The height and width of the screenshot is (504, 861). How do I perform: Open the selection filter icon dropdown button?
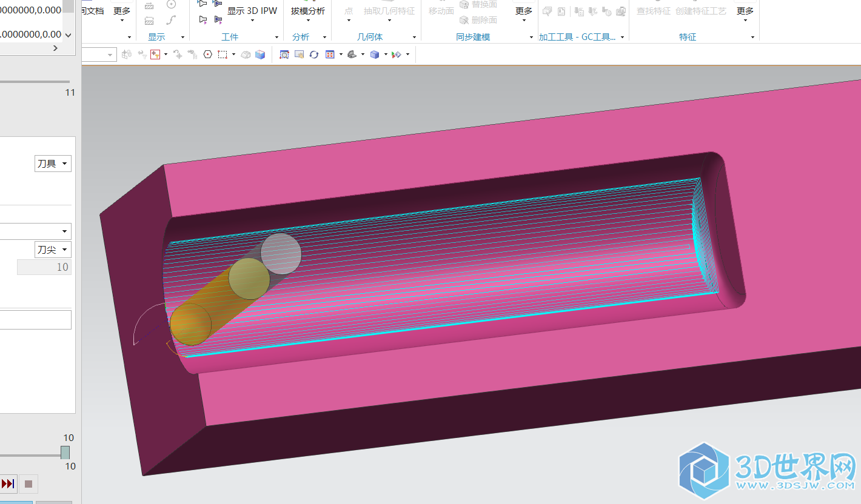[x=166, y=55]
